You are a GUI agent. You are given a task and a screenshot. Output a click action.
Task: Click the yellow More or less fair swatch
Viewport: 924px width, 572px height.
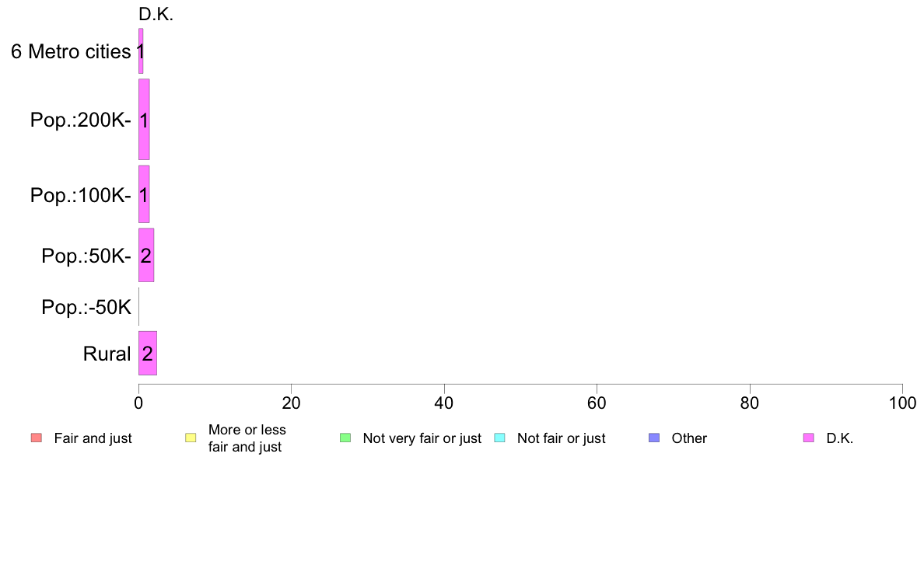191,438
